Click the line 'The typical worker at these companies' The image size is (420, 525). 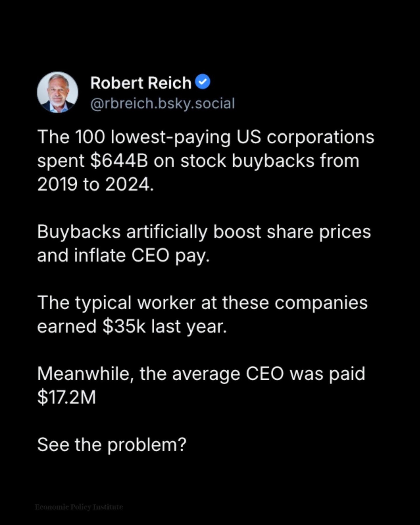click(x=202, y=303)
